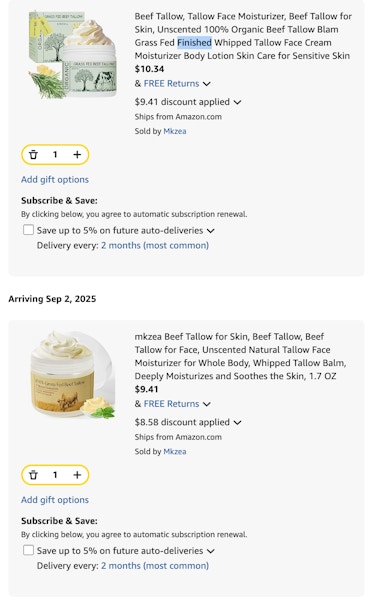373x600 pixels.
Task: Change delivery frequency for the first item
Action: click(x=155, y=245)
